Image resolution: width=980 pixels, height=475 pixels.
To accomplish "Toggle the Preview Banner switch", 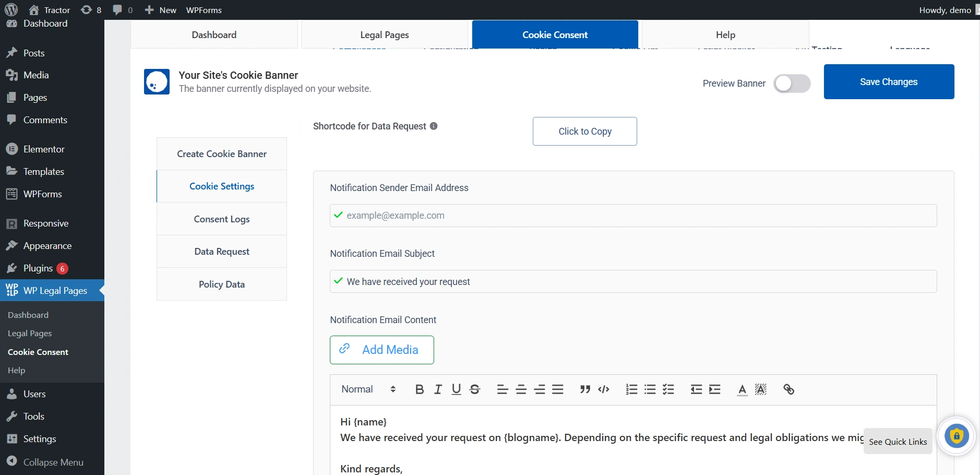I will [792, 84].
